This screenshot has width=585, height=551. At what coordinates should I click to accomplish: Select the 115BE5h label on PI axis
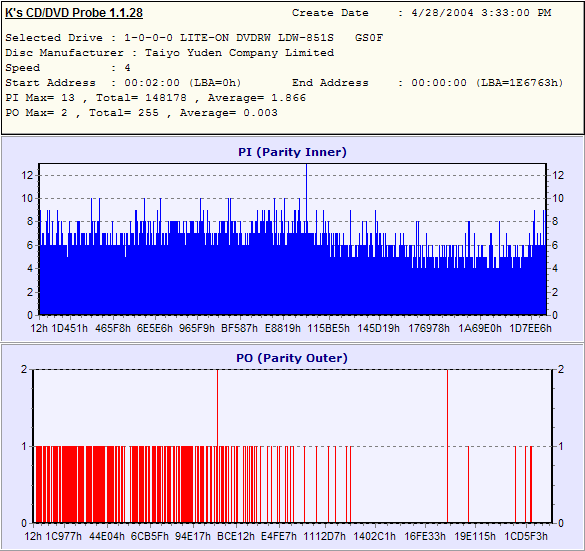[x=329, y=328]
